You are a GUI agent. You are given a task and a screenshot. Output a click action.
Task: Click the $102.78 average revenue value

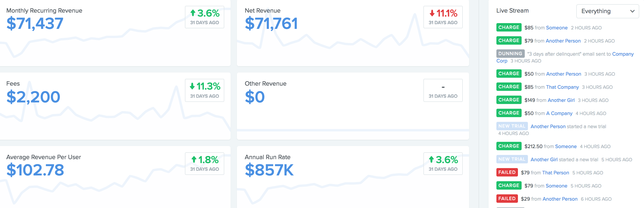tap(35, 170)
